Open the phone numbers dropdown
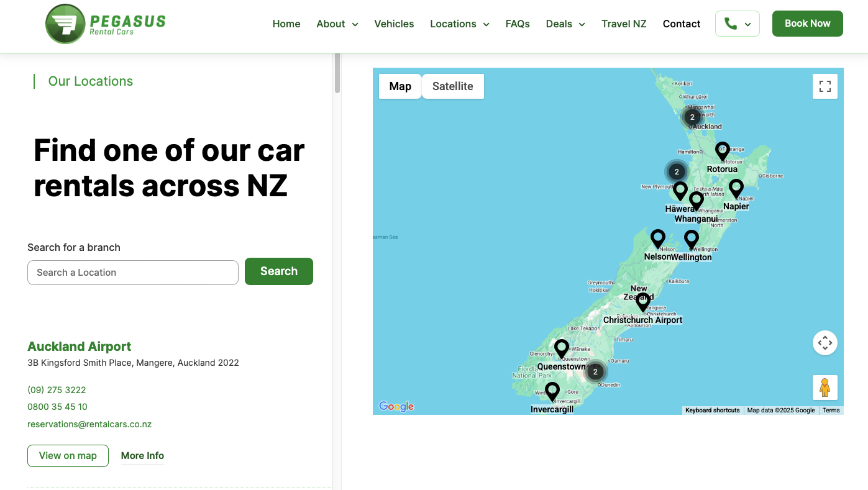 click(738, 24)
